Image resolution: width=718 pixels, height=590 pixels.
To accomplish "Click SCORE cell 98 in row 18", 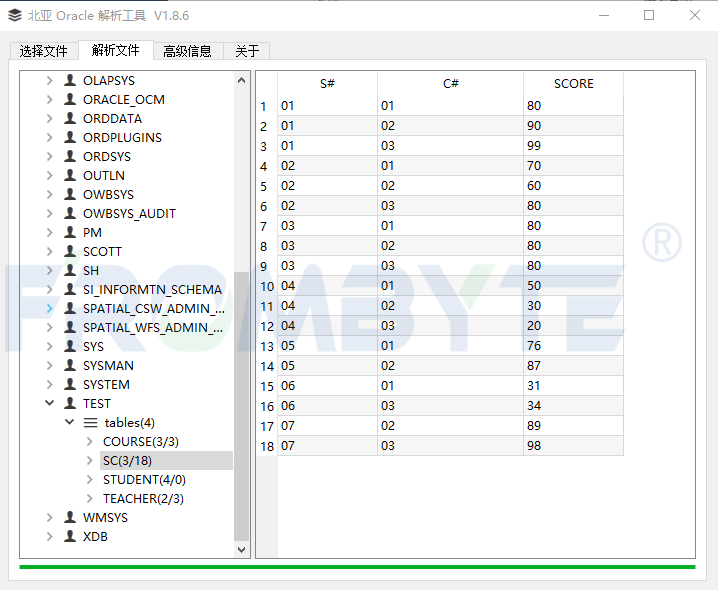I will pos(573,446).
